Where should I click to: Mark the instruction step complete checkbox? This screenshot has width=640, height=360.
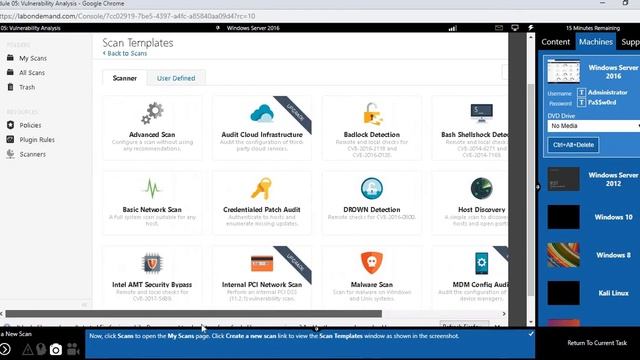531,334
